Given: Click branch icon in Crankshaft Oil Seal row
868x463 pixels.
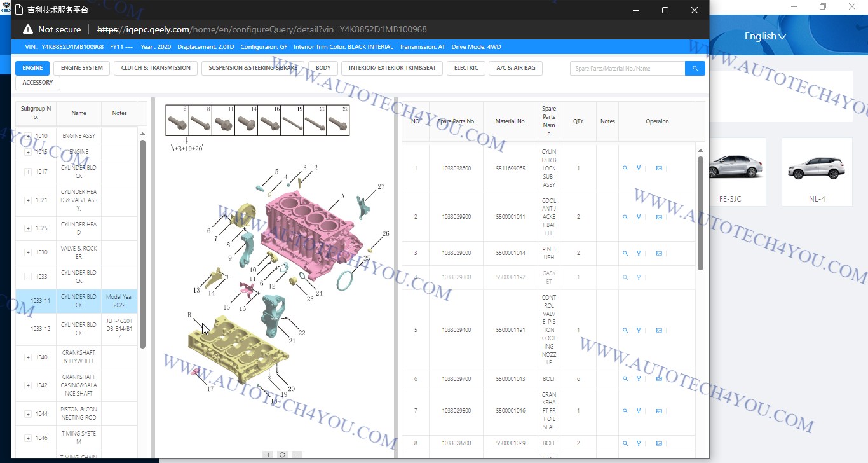Looking at the screenshot, I should (x=639, y=411).
